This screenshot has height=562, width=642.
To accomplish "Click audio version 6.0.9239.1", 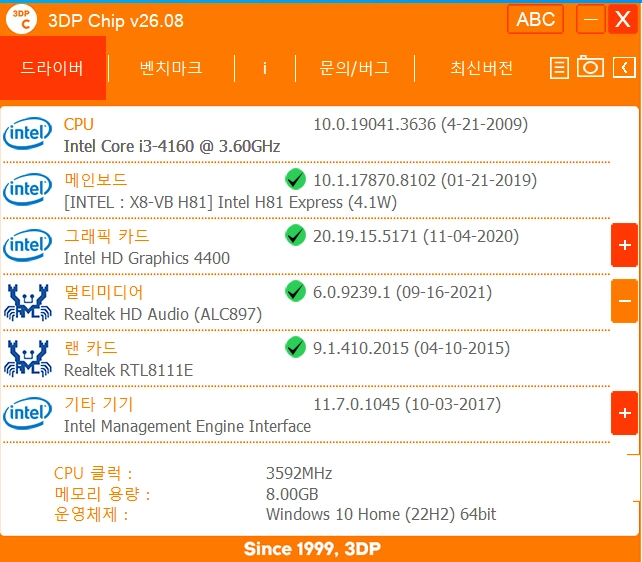I will point(352,293).
